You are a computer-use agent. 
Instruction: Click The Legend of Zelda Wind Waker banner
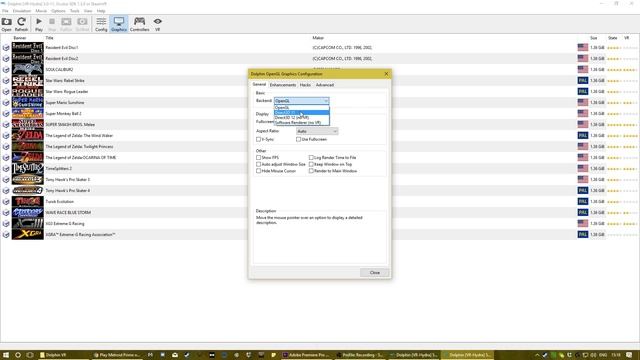[x=27, y=136]
